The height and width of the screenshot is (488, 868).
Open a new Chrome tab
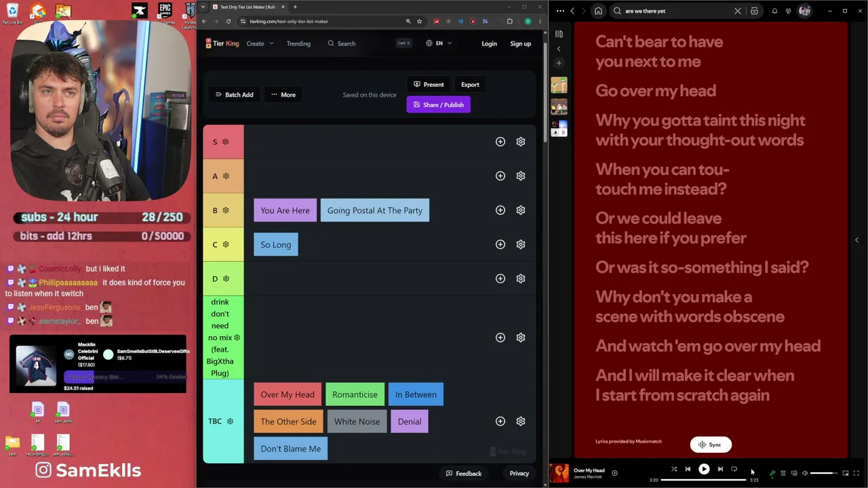(295, 7)
